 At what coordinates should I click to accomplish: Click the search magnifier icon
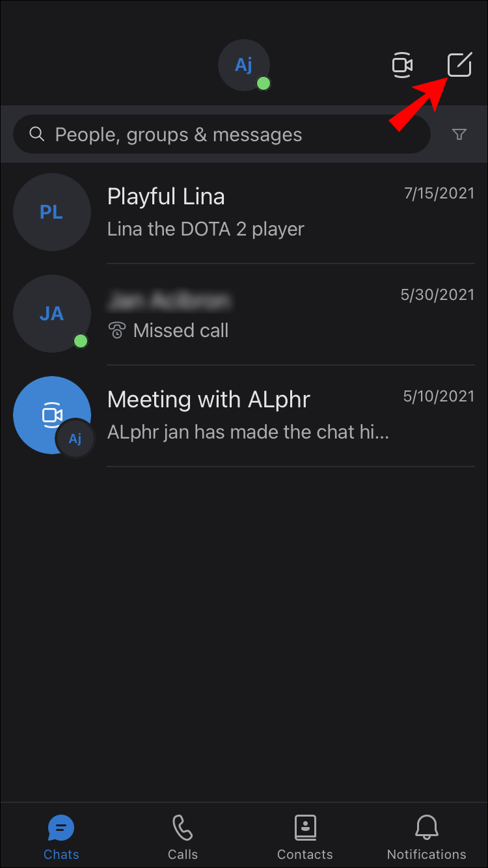(x=37, y=135)
